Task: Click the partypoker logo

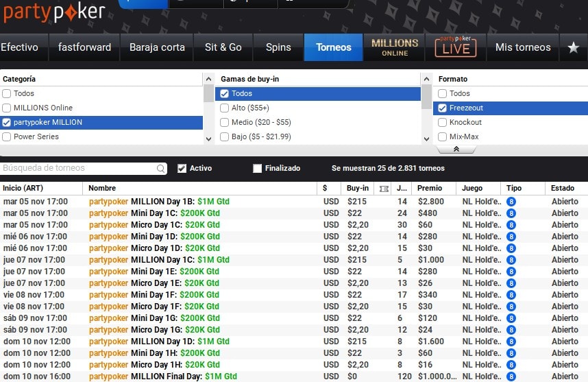Action: [x=54, y=12]
